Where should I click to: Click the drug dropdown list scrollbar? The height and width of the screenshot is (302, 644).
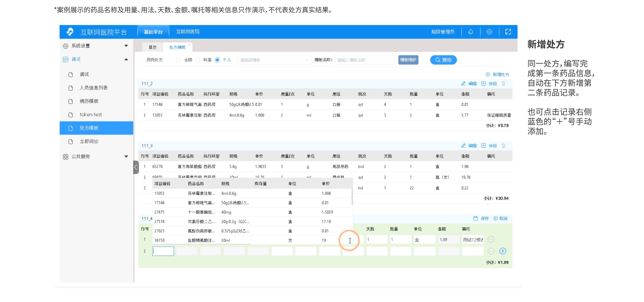(352, 197)
